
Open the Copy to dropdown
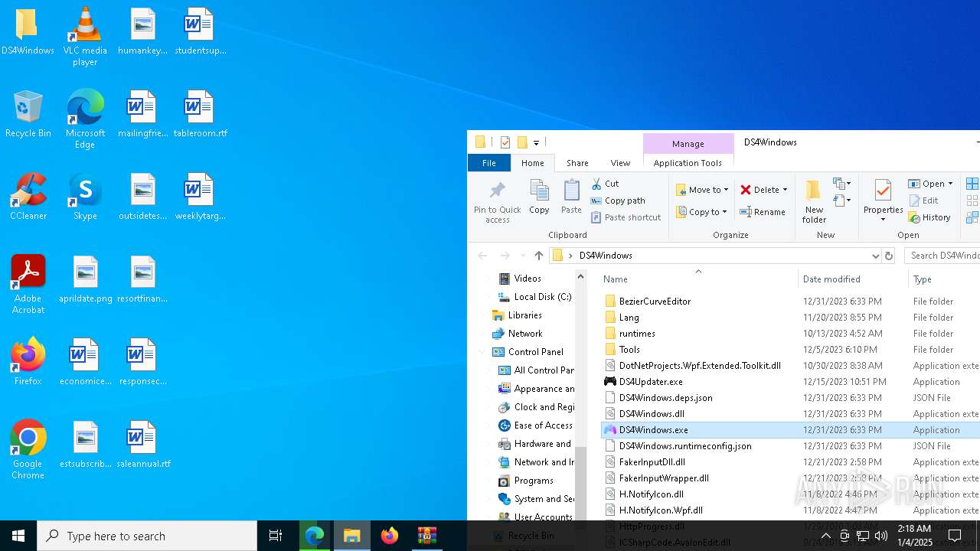click(702, 212)
